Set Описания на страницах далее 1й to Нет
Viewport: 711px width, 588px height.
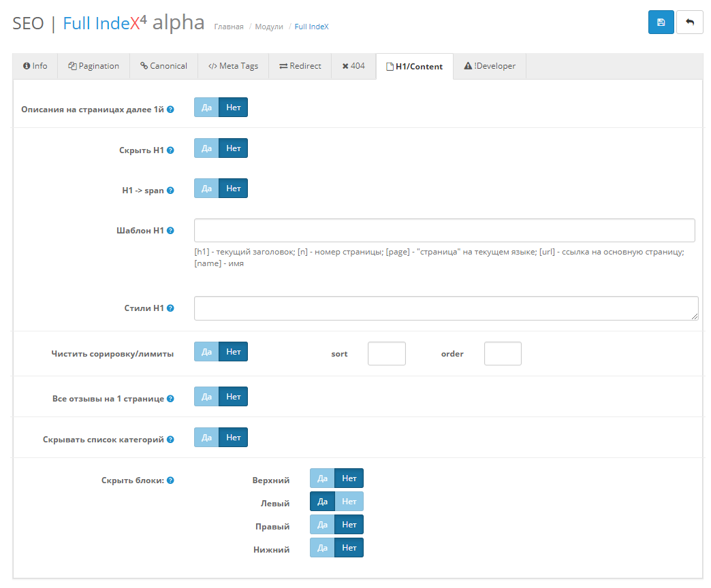point(233,108)
